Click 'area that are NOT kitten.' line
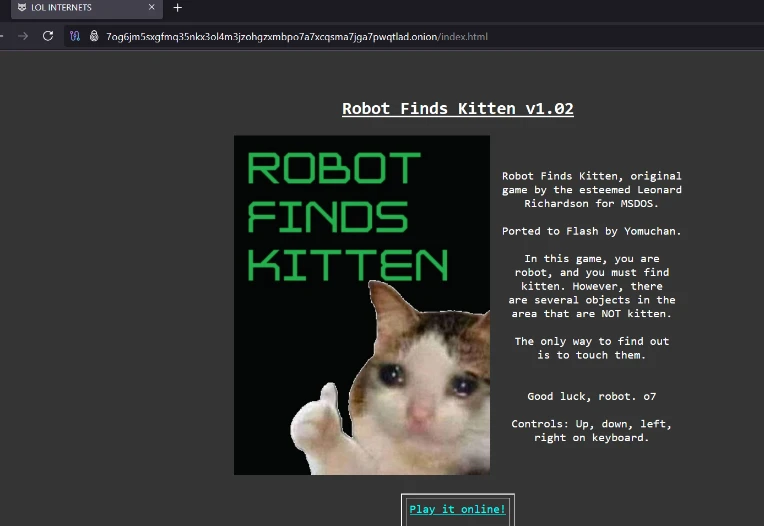The height and width of the screenshot is (526, 764). pos(592,314)
